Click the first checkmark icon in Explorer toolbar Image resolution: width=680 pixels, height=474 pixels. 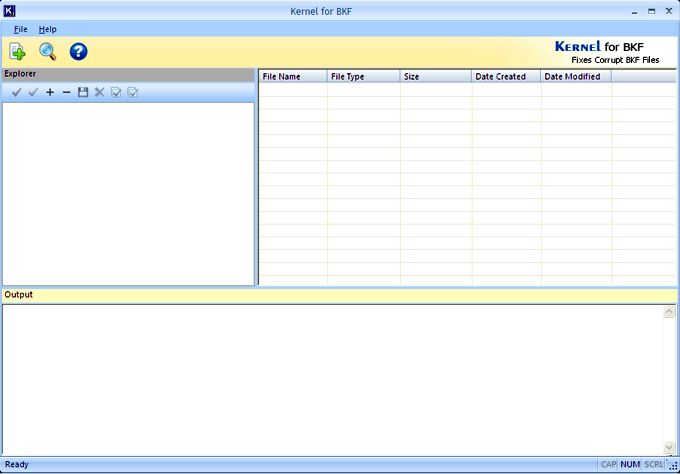[16, 92]
